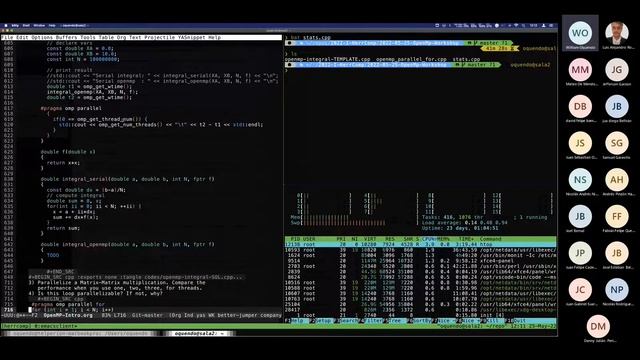This screenshot has height=360, width=640.
Task: Sort htop by the PID column header
Action: 295,239
